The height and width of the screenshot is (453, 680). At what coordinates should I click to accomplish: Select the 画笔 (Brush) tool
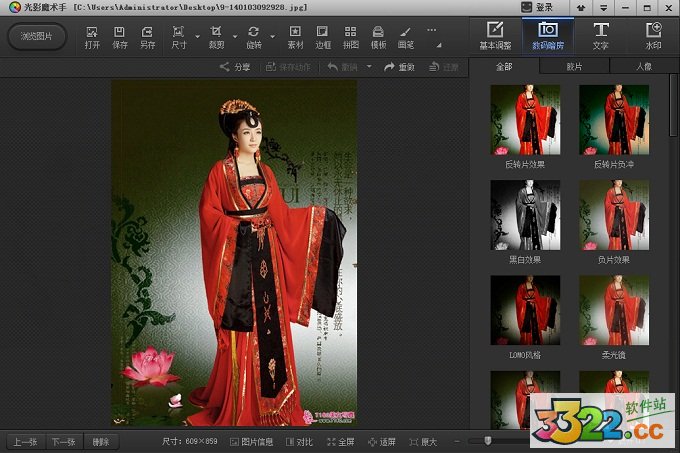[406, 37]
